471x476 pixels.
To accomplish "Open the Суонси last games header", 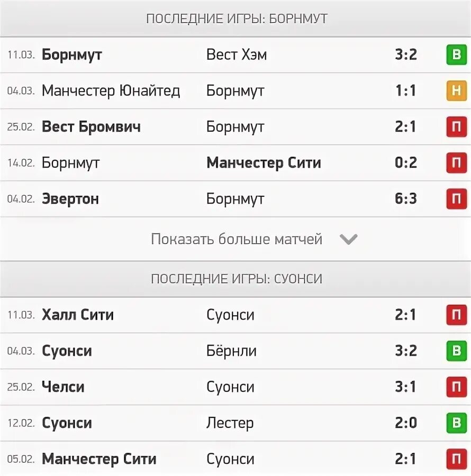I will [x=235, y=279].
